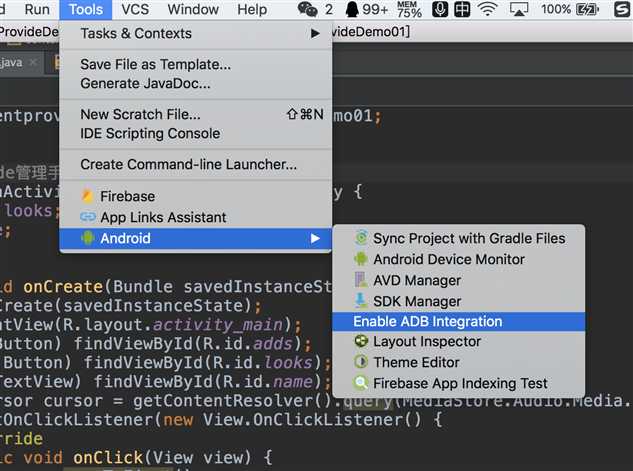Choose Save File as Template...
Viewport: 633px width, 471px height.
click(196, 64)
